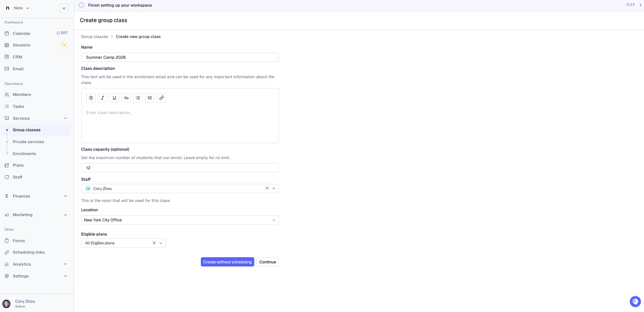Click the Members people icon
This screenshot has width=644, height=312.
(x=7, y=95)
